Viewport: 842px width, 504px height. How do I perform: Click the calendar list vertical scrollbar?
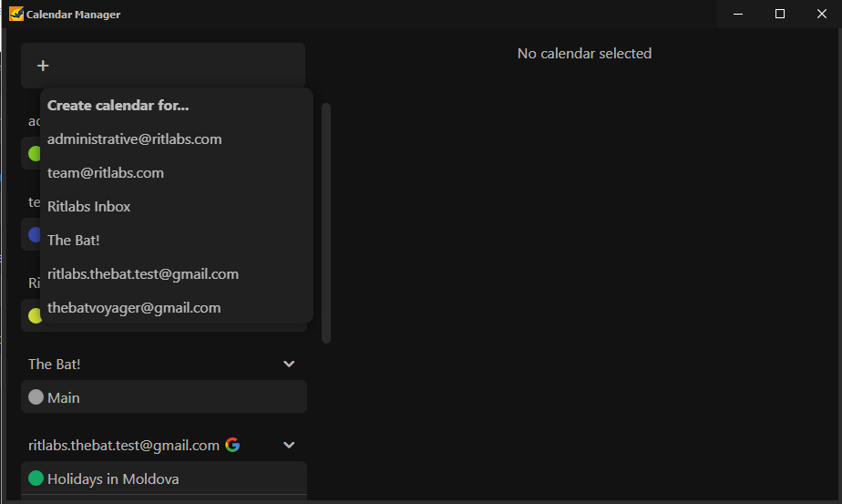click(x=326, y=223)
